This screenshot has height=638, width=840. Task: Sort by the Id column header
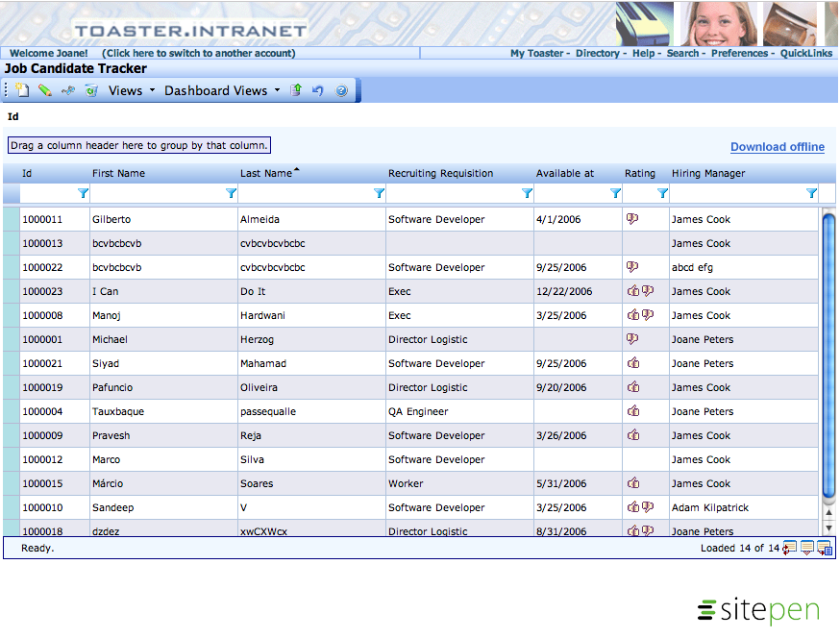[54, 173]
